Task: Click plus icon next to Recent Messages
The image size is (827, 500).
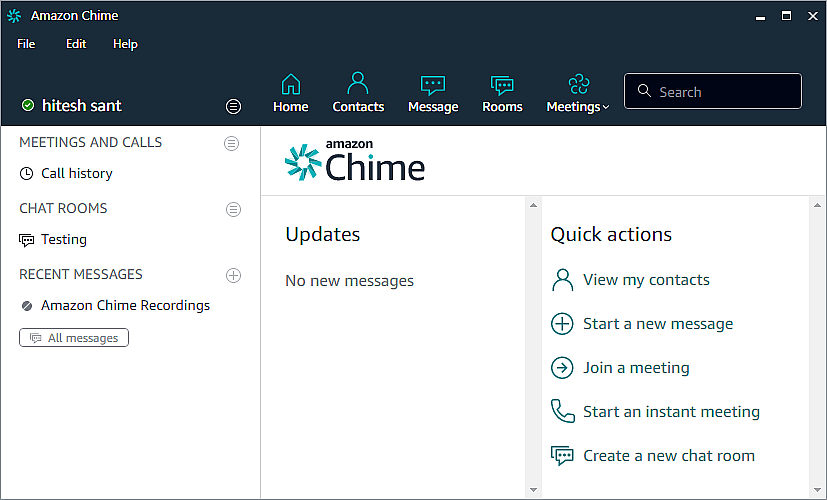Action: point(233,275)
